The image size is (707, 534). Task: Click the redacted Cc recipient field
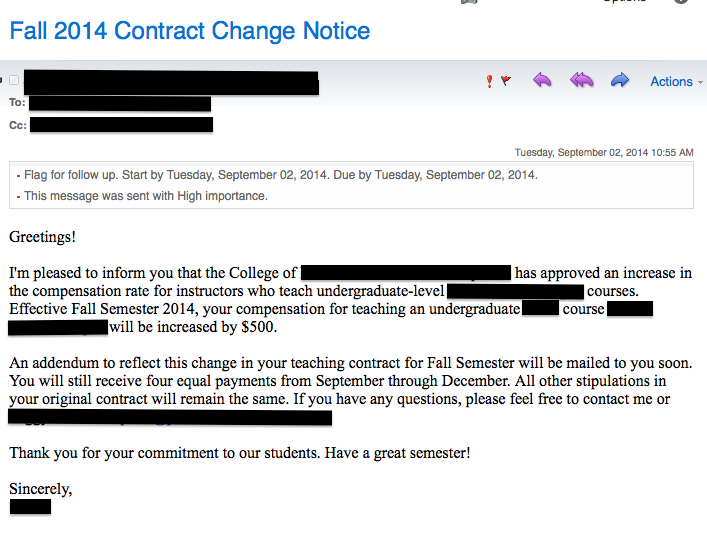(x=121, y=125)
